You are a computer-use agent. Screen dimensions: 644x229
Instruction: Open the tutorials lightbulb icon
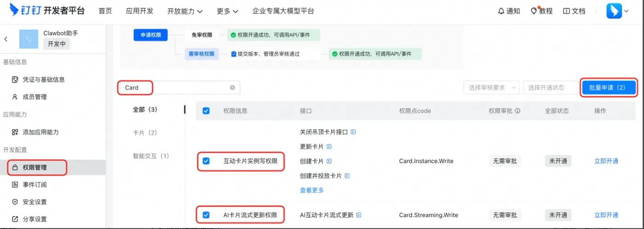(x=534, y=11)
